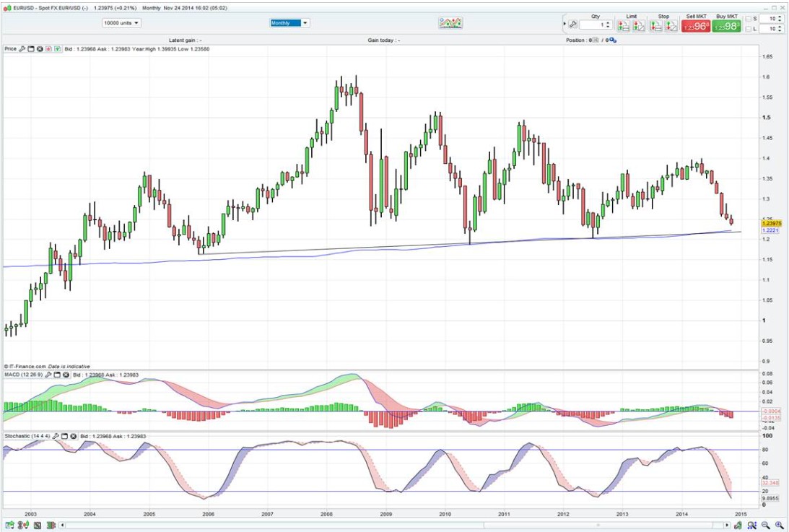Open the 10000 units dropdown
789x532 pixels.
(122, 23)
